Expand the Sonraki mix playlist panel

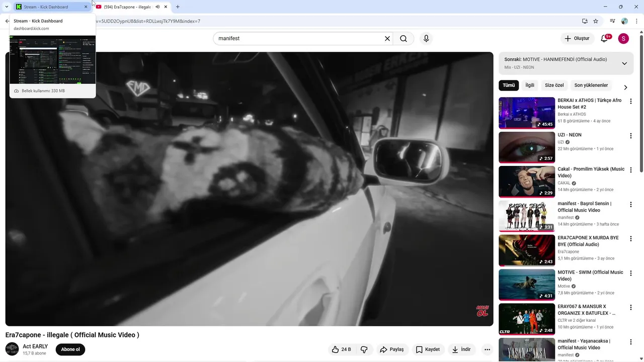[624, 63]
